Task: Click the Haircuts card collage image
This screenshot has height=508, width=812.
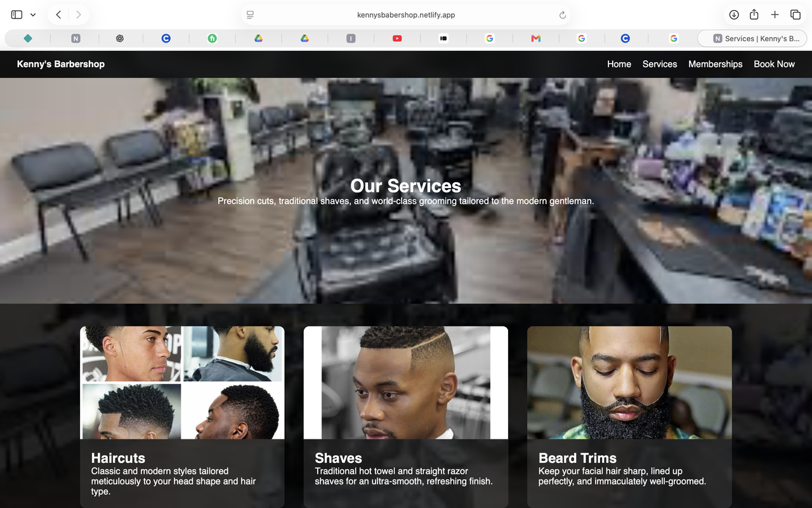Action: 182,383
